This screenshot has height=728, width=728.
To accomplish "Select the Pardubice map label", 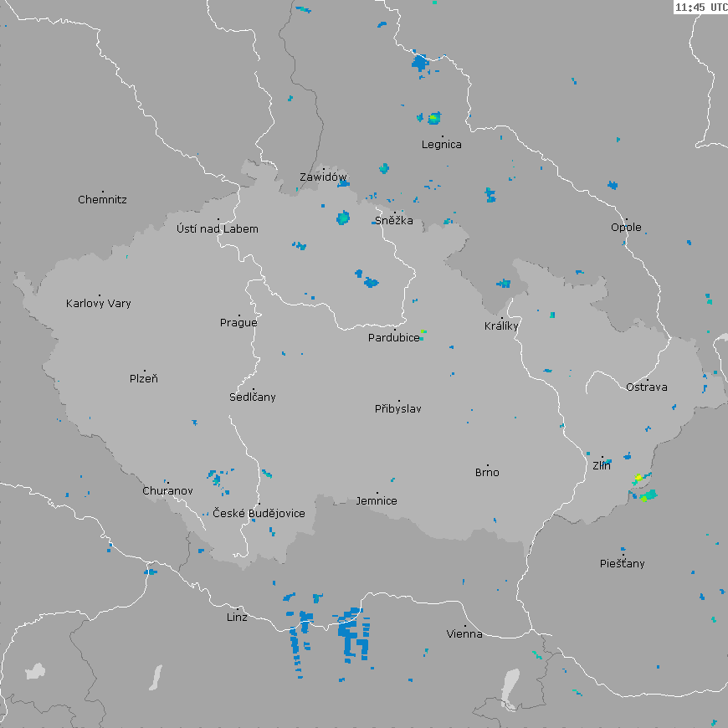I will (x=393, y=338).
